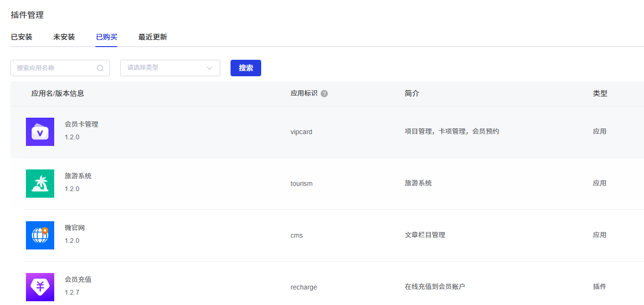Click the 会员充值 app name
Screen dimensions: 644x305
(78, 280)
